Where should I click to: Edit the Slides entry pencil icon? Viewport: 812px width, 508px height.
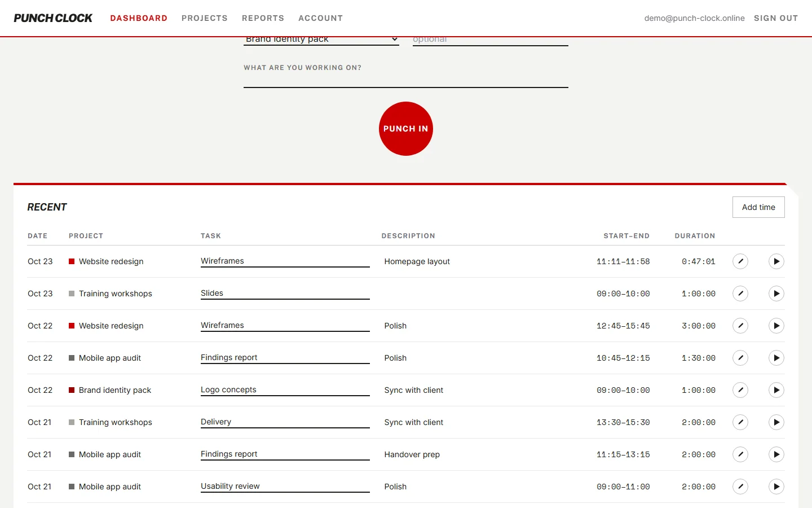pos(740,294)
